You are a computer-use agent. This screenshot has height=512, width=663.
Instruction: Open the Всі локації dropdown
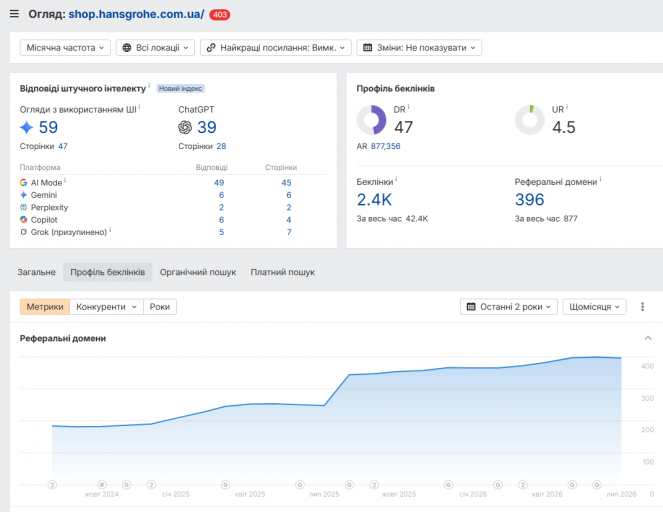pyautogui.click(x=155, y=48)
